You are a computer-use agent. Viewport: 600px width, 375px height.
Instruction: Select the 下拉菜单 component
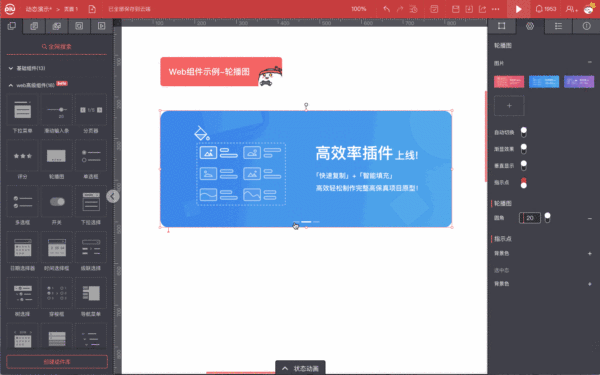click(23, 115)
